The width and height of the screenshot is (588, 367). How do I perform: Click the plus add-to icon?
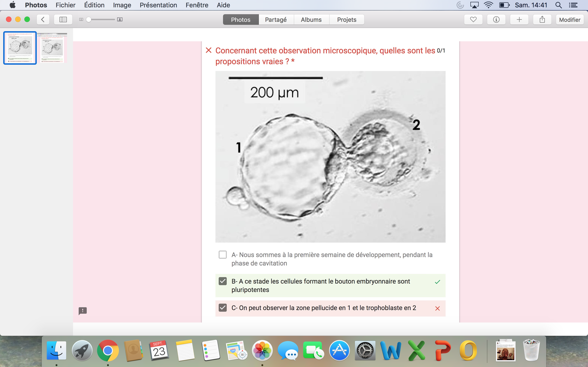click(x=519, y=19)
